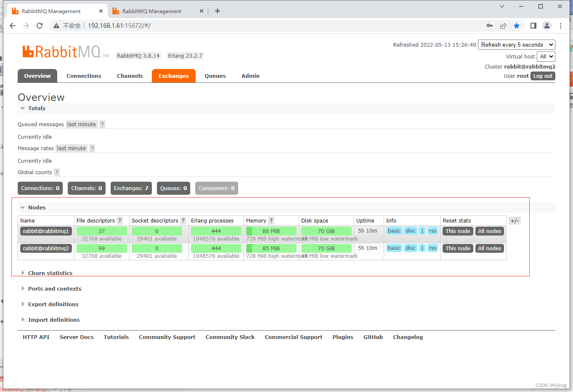This screenshot has height=392, width=573.
Task: Click the Log out button
Action: tap(543, 76)
